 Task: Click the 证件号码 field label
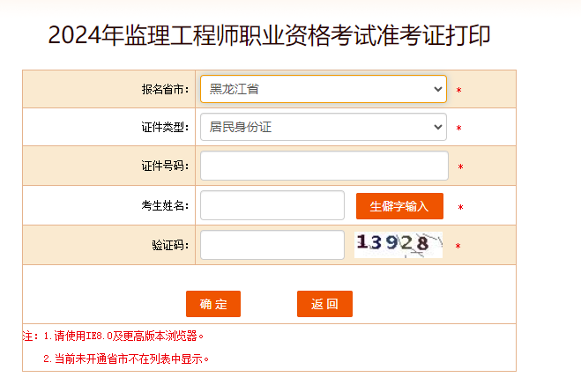pos(165,166)
